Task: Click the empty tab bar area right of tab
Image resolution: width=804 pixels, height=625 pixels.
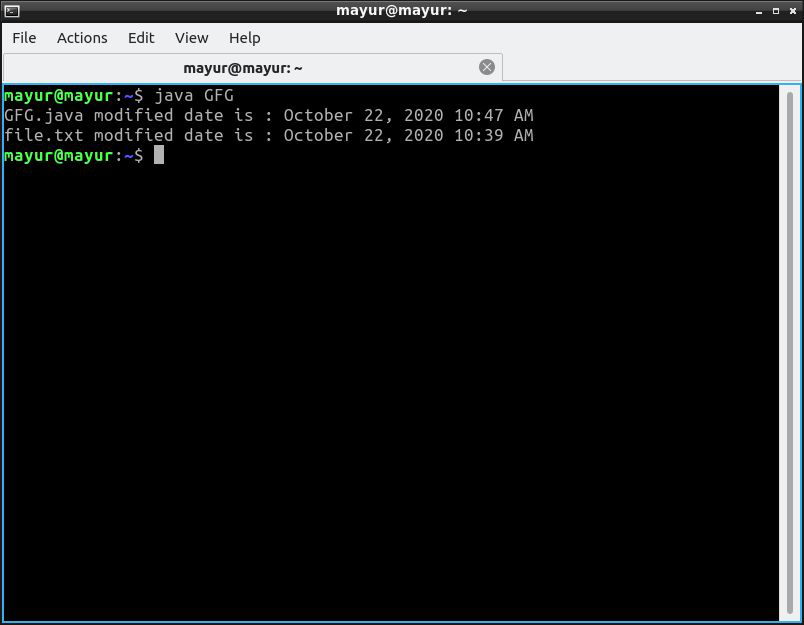Action: [650, 67]
